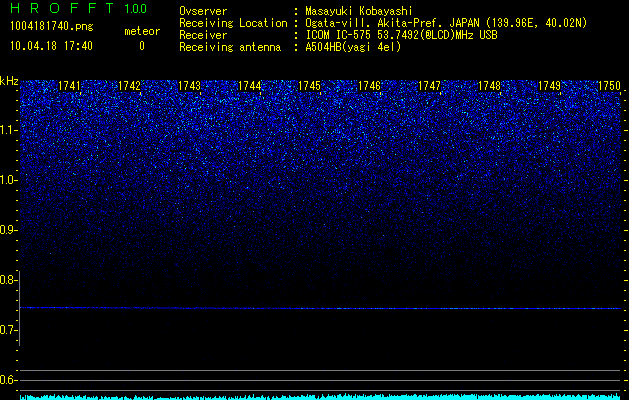
Task: Click the date stamp 10.04.18 17:40
Action: click(51, 46)
